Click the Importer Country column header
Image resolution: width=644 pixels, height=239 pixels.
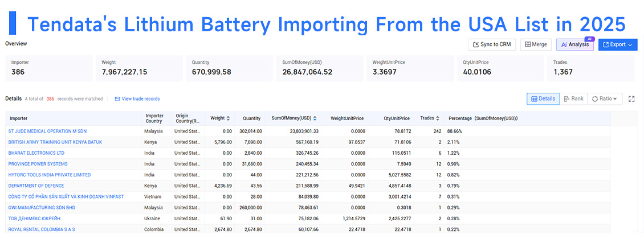click(x=157, y=118)
